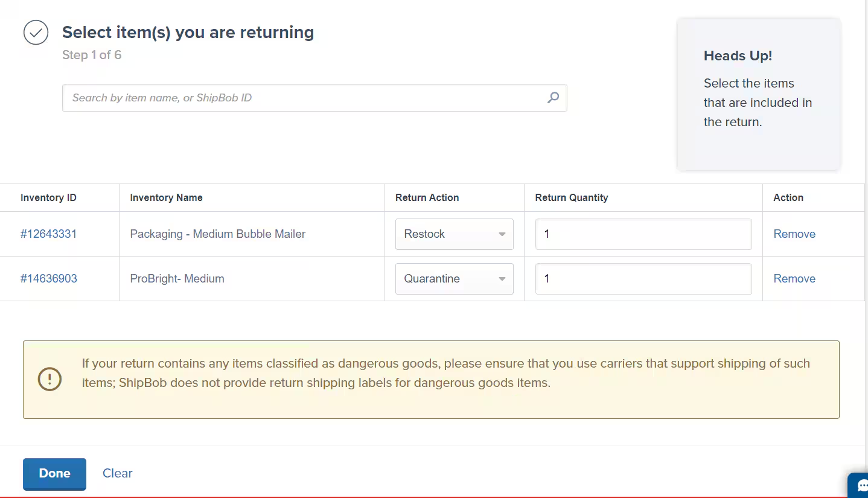Select the ProBright return quantity field

click(x=643, y=278)
